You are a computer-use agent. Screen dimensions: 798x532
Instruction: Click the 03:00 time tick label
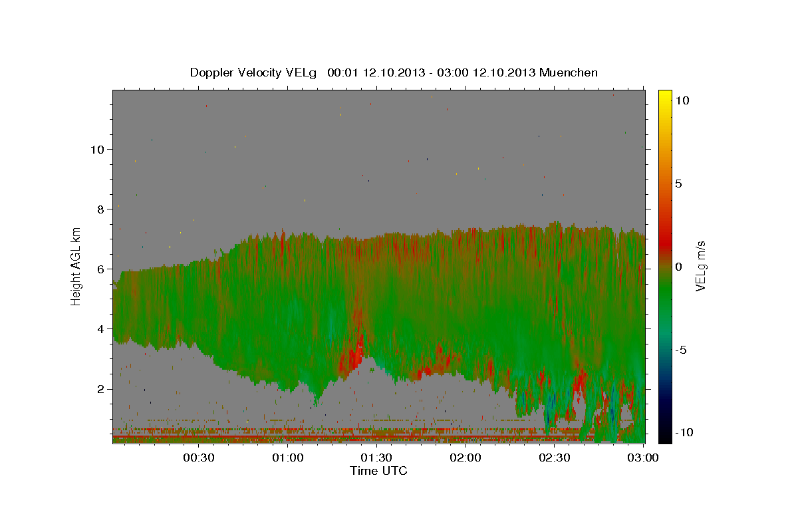[x=644, y=458]
